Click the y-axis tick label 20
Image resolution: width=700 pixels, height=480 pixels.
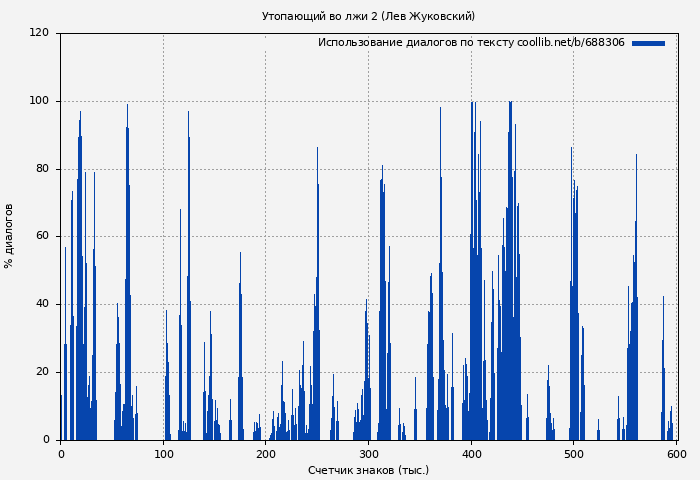pos(42,372)
